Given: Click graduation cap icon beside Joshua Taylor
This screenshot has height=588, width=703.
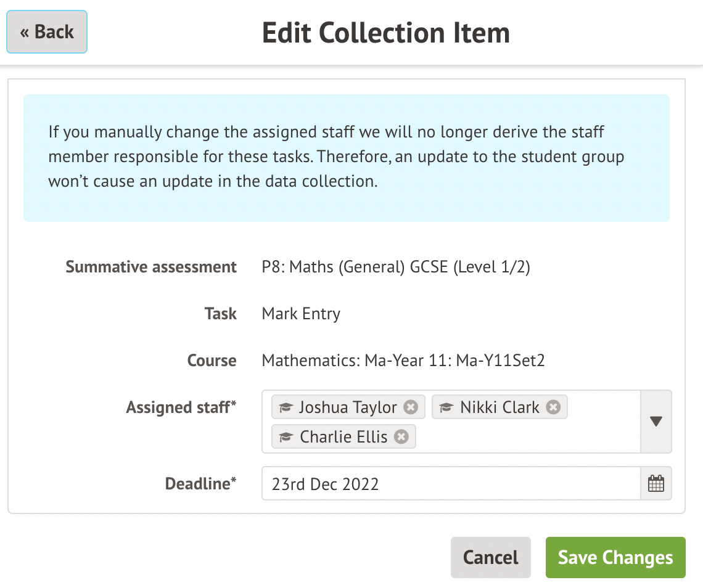Looking at the screenshot, I should (285, 408).
